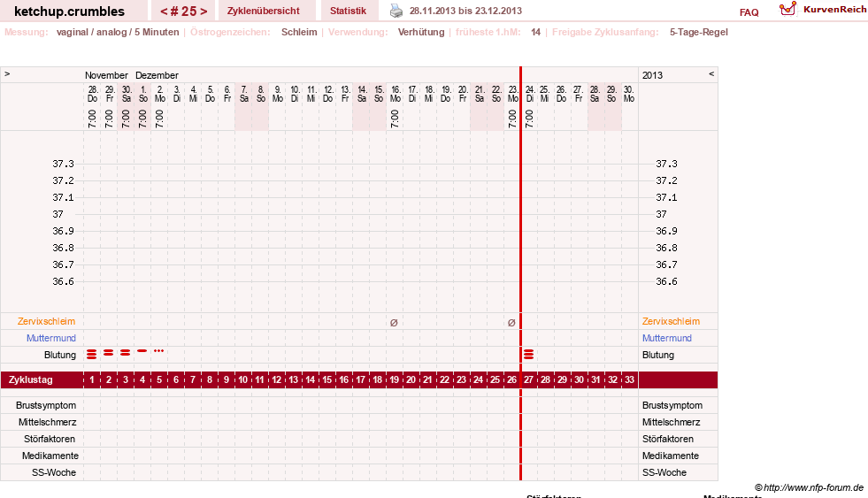Image resolution: width=868 pixels, height=498 pixels.
Task: Select cycle day 26 in the Zyklustag row
Action: pos(511,379)
